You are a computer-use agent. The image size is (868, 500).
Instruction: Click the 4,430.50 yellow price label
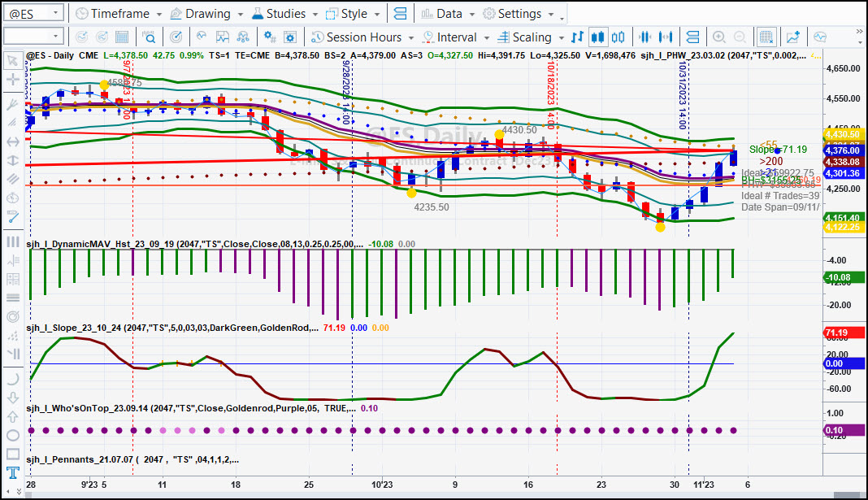point(843,134)
